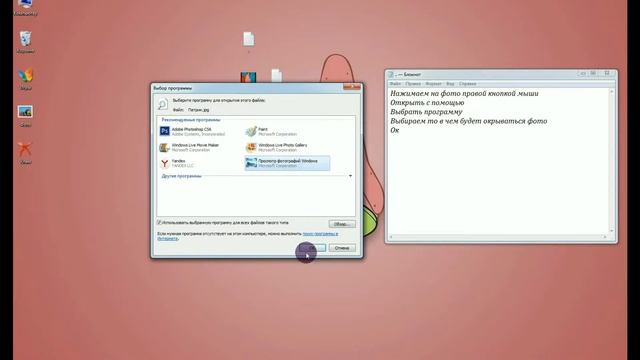Click the Notepad title bar icon
This screenshot has width=640, height=360.
(x=391, y=74)
